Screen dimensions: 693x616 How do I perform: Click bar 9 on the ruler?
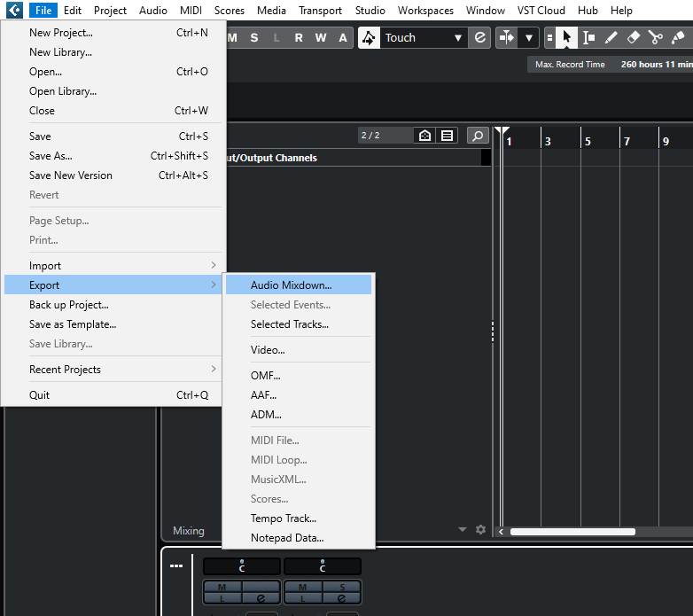click(x=666, y=142)
